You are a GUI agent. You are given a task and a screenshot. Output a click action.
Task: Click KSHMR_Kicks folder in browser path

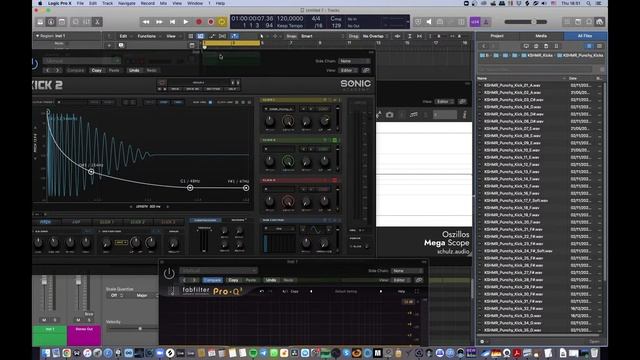(x=537, y=55)
